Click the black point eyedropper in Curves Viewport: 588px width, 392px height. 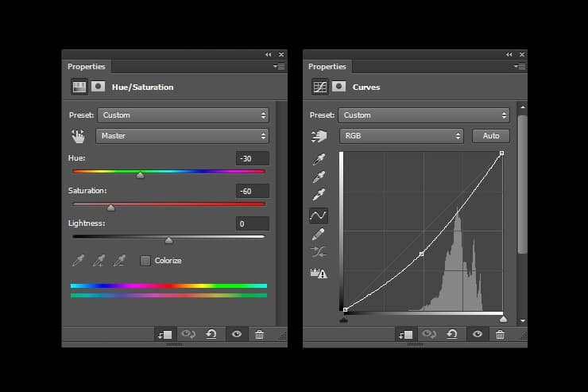(x=319, y=158)
